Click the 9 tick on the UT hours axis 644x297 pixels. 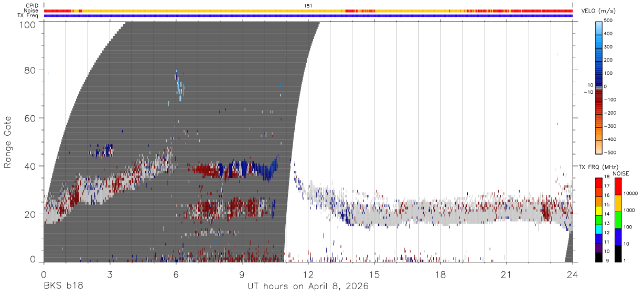242,274
